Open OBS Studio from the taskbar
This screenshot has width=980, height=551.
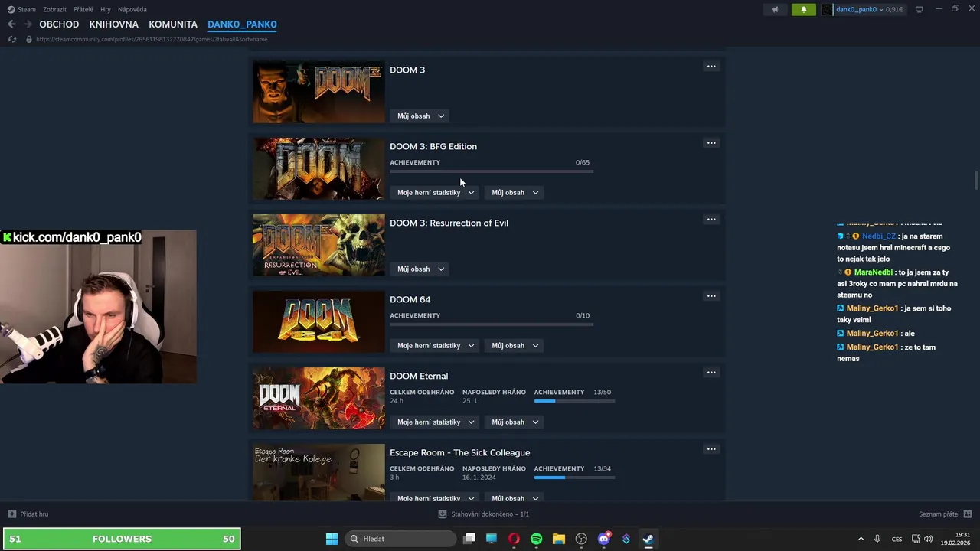point(581,539)
